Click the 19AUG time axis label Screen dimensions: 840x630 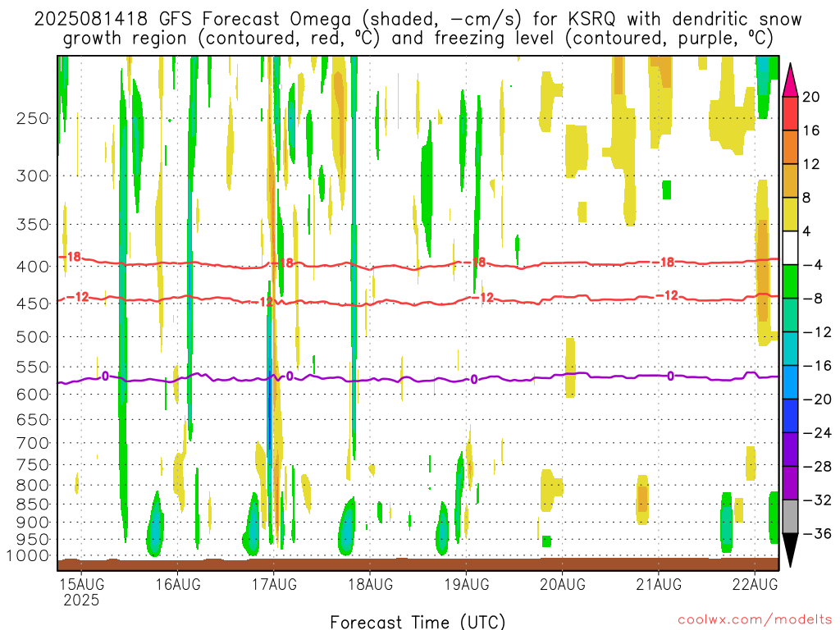467,584
